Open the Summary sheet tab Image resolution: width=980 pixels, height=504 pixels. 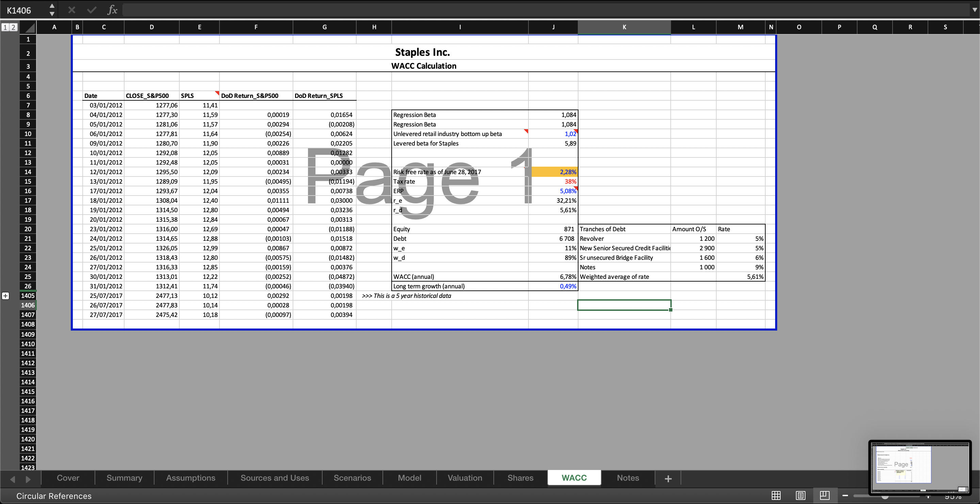(125, 478)
